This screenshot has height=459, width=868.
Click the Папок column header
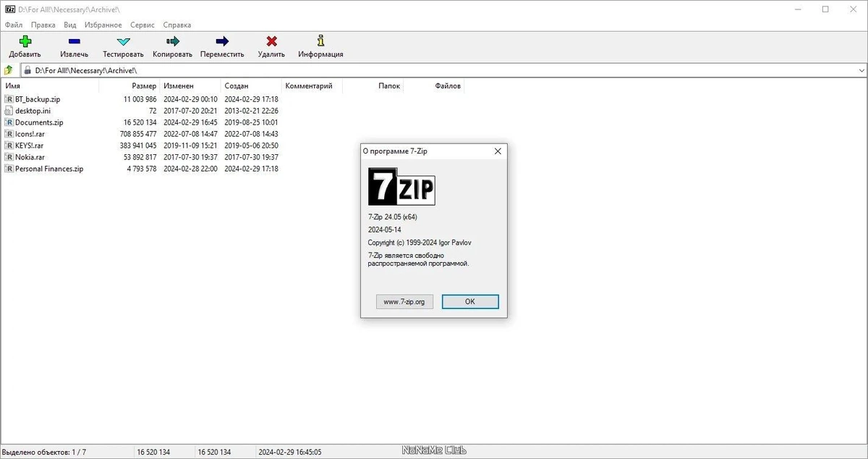[x=373, y=86]
